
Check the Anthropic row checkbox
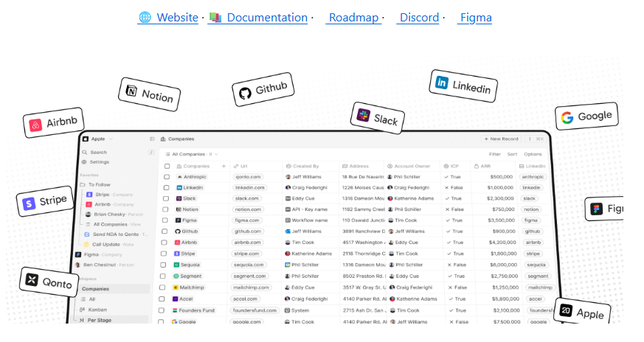click(x=167, y=177)
